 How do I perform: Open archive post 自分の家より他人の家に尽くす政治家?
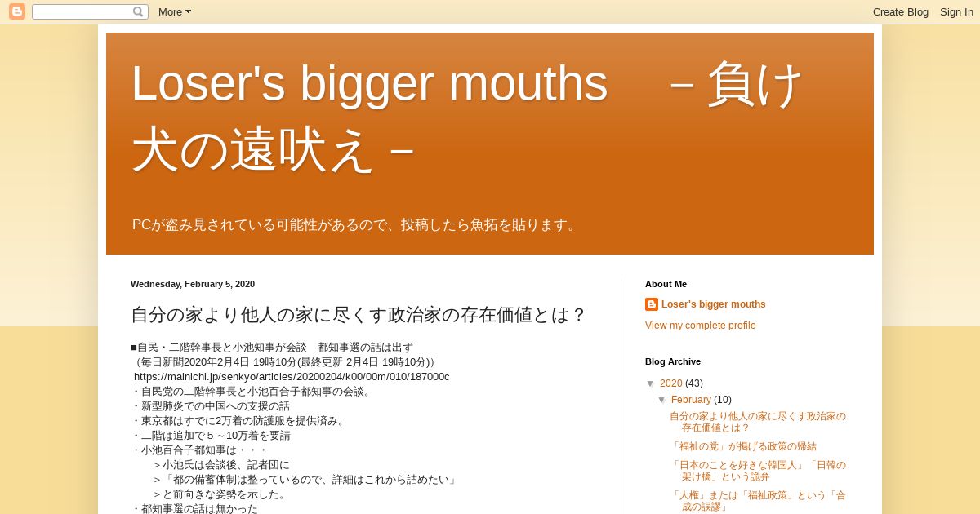758,422
